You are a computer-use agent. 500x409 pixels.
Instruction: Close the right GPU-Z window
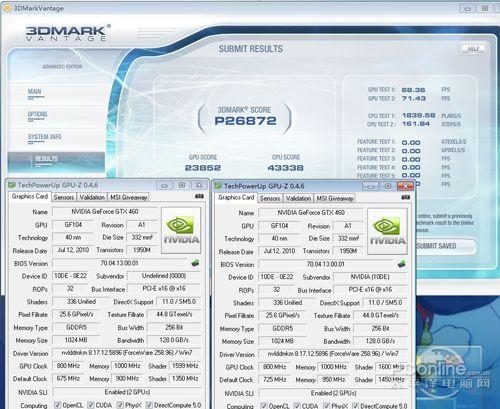(405, 186)
